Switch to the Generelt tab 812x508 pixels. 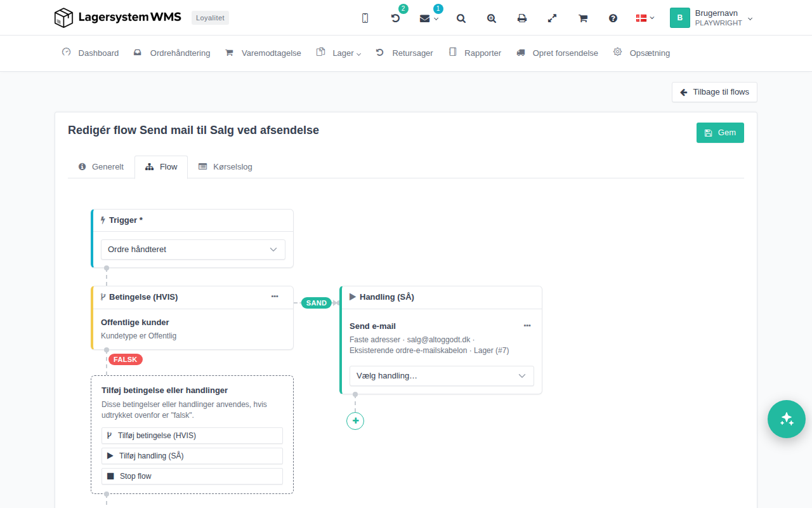(101, 167)
